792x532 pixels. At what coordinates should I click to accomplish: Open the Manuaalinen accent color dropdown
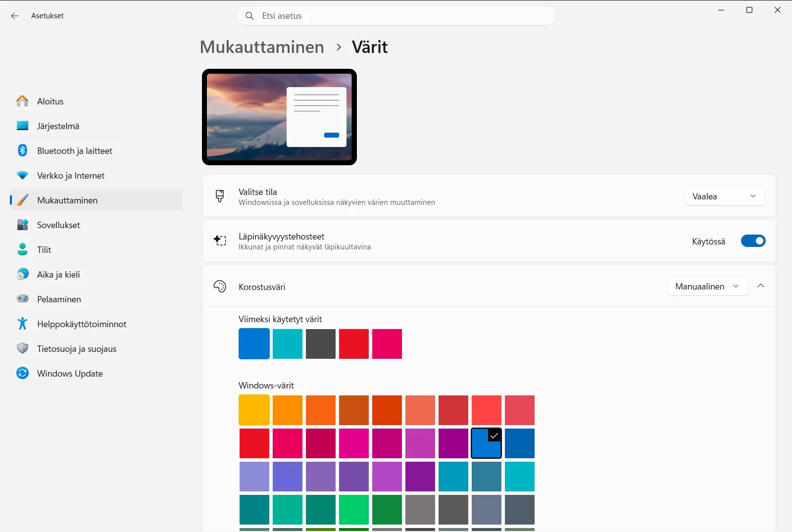707,287
